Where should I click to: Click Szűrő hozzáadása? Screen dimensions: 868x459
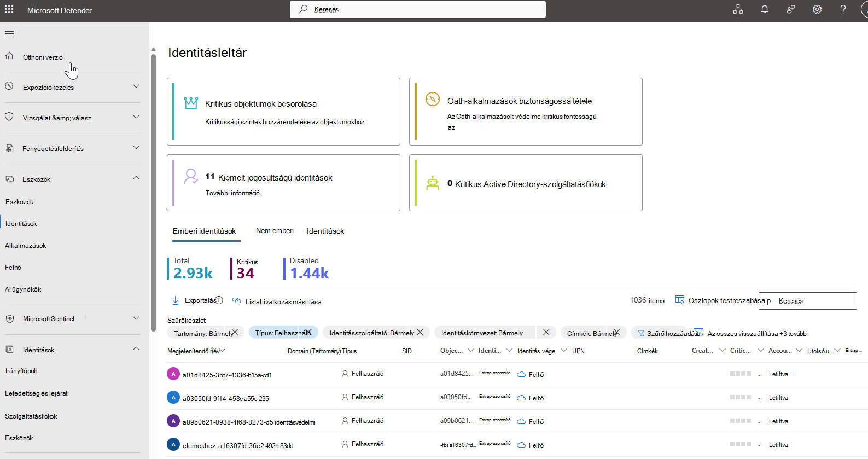(673, 333)
